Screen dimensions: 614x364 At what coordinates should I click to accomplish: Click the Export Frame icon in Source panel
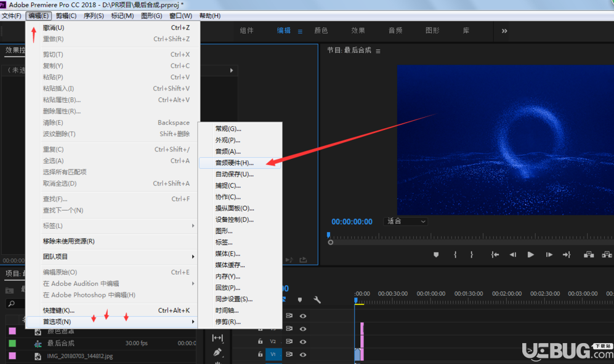[x=303, y=260]
